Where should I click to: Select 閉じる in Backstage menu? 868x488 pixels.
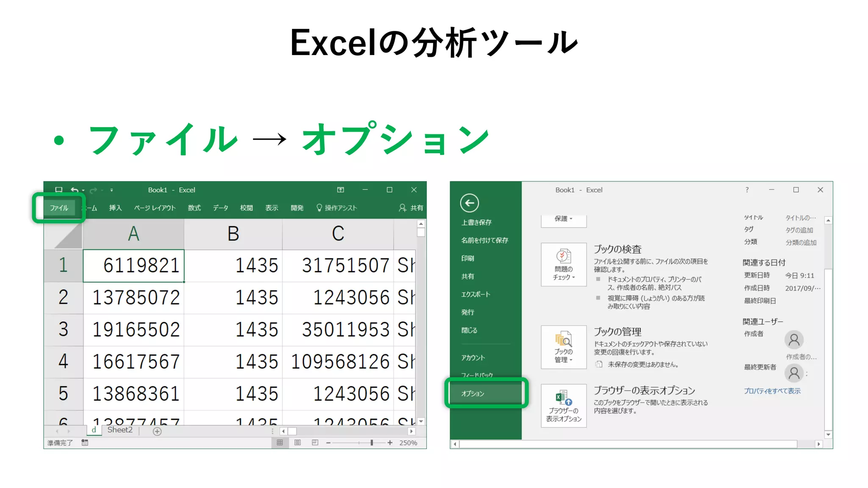469,330
